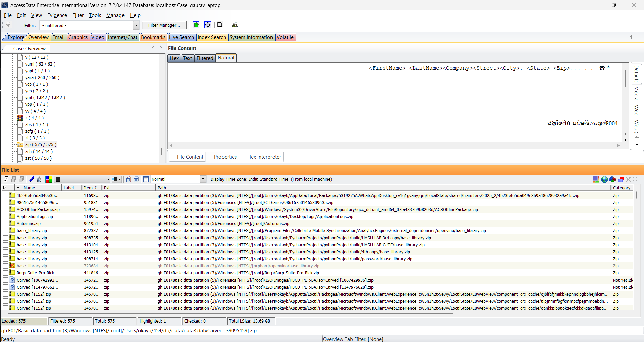The image size is (644, 342).
Task: Click the KFF person icon in File List toolbar
Action: coord(39,179)
